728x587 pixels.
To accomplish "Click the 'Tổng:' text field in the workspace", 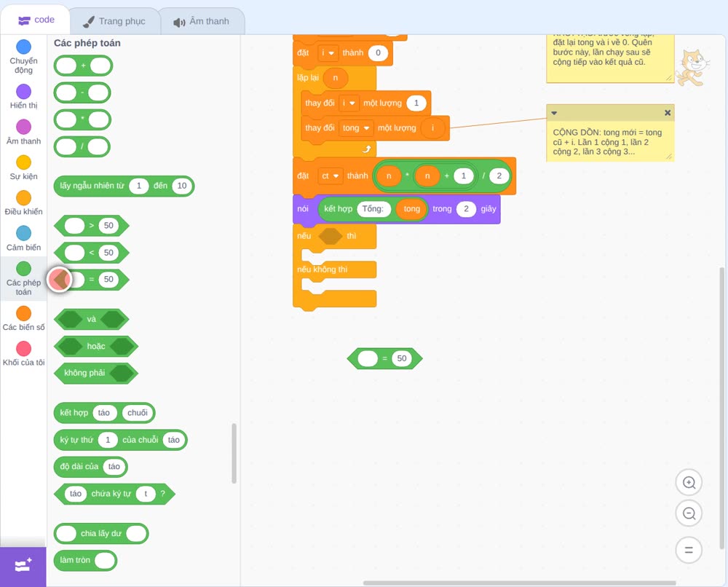I will coord(373,209).
